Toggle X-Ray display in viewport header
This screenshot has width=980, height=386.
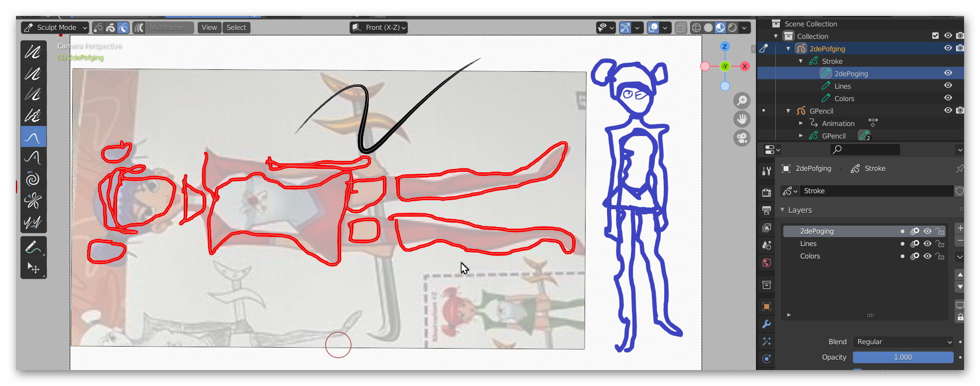pyautogui.click(x=681, y=27)
